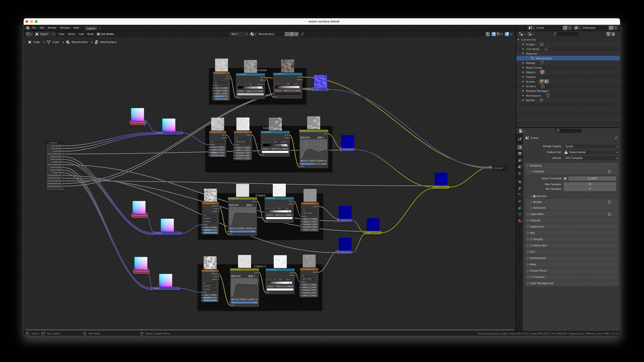
Task: Click the go to parent node tree arrow
Action: (x=488, y=34)
